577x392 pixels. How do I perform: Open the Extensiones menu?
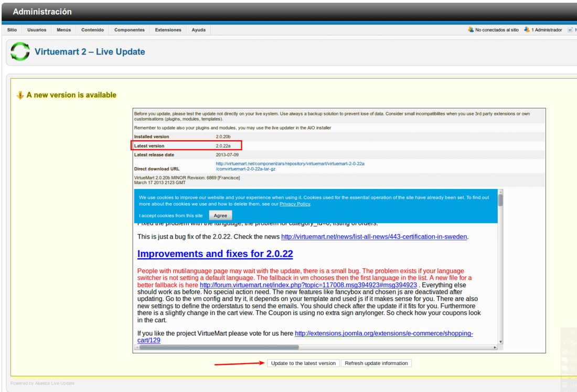[168, 30]
